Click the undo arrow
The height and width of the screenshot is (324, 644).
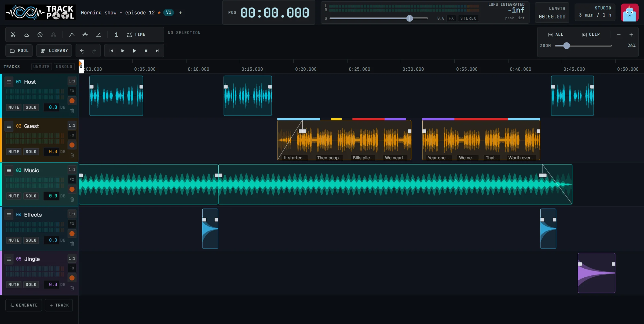pos(82,51)
